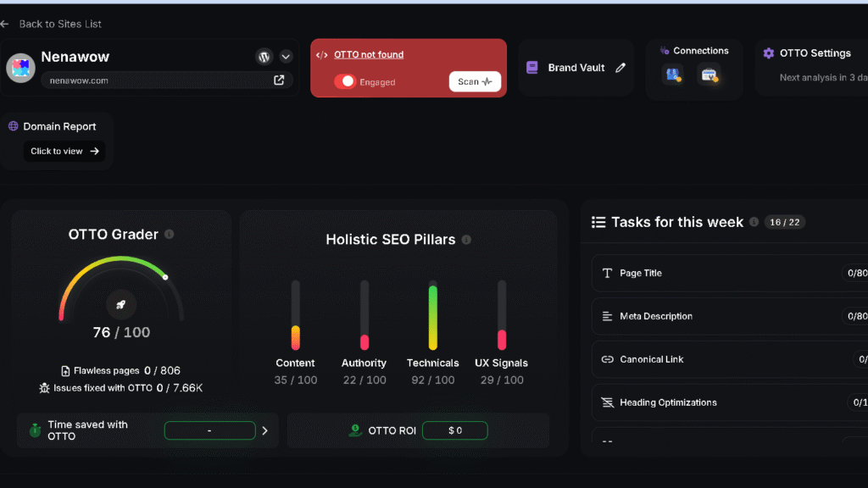The height and width of the screenshot is (488, 868).
Task: Expand the site selector chevron
Action: coord(286,57)
